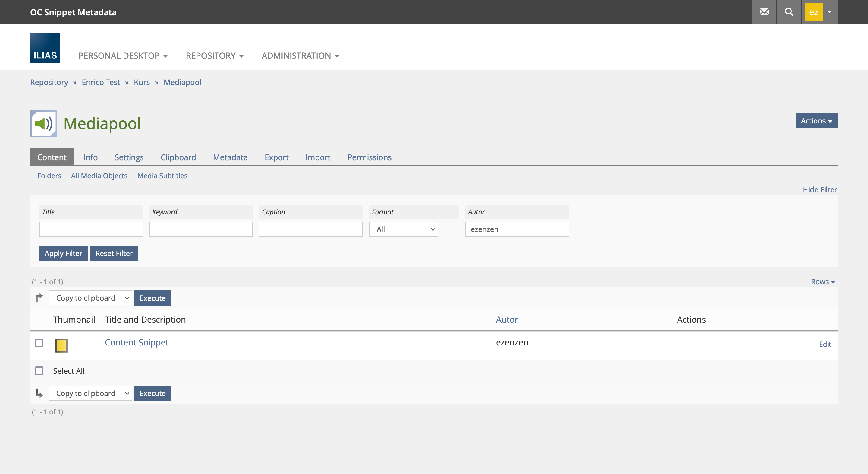The height and width of the screenshot is (474, 868).
Task: Click the Apply Filter button
Action: [x=63, y=253]
